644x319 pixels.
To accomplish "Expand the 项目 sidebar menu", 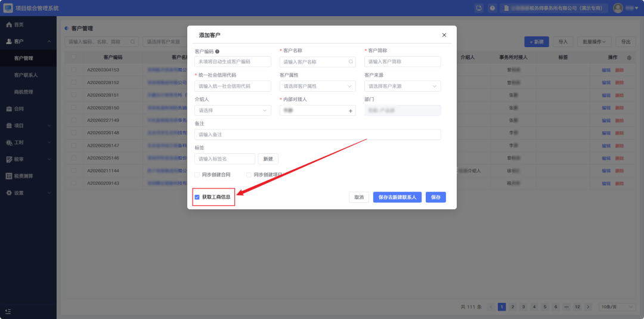I will click(x=28, y=126).
